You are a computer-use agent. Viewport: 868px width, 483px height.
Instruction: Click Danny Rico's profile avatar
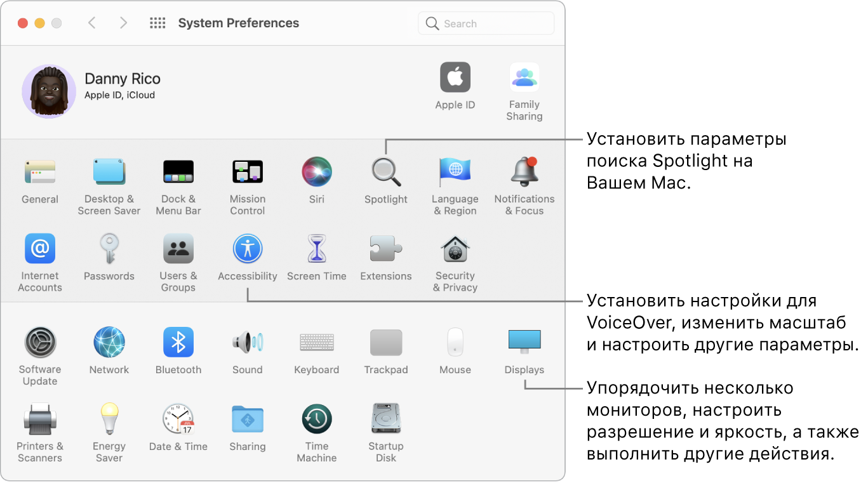click(x=49, y=91)
